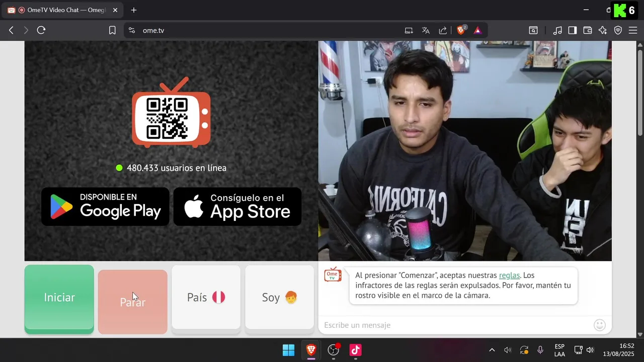Click the QR code TV logo
The image size is (644, 362).
click(171, 112)
